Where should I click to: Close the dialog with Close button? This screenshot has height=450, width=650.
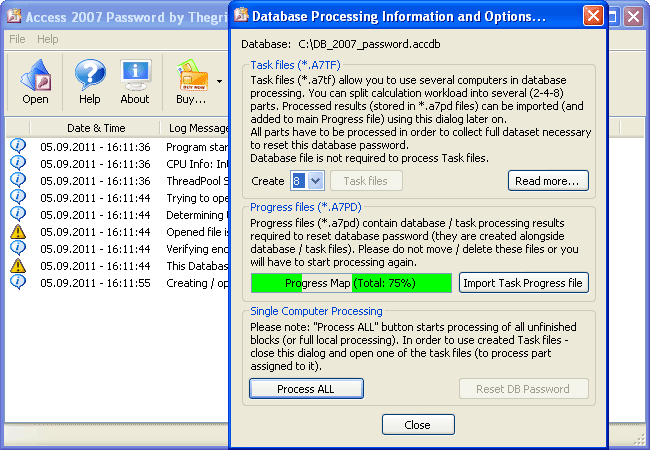(418, 425)
